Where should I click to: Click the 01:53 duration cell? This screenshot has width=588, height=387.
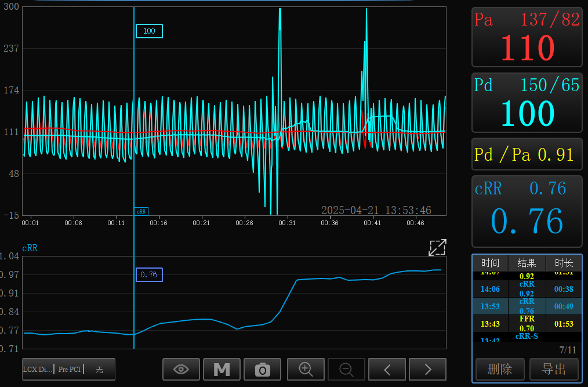tap(564, 324)
